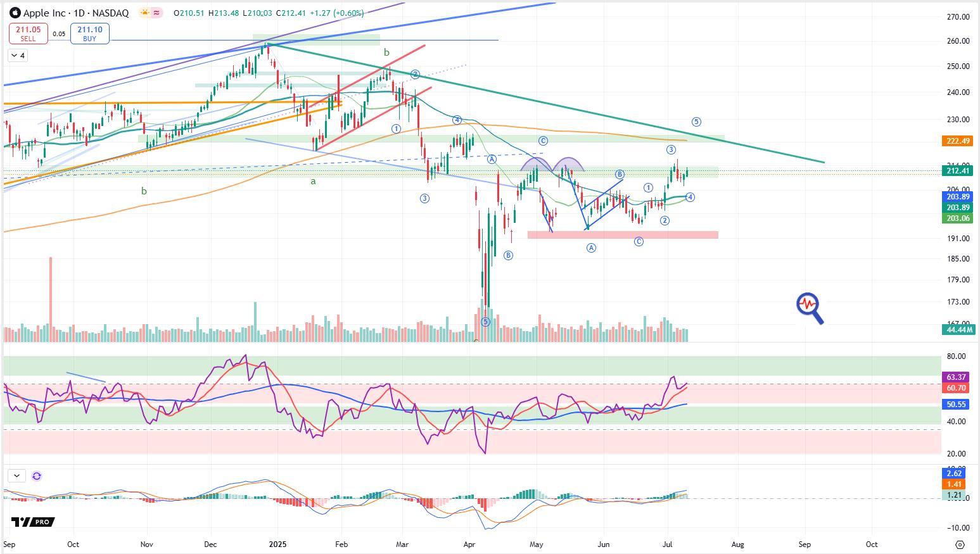Expand the indicator legend showing 4
Screen dimensions: 980x554
tap(18, 56)
